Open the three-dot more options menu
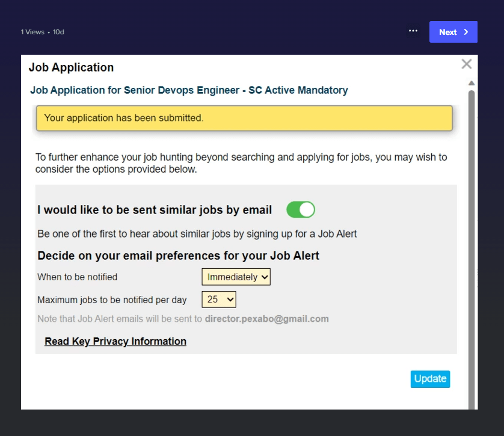Screen dimensions: 504x436 413,31
